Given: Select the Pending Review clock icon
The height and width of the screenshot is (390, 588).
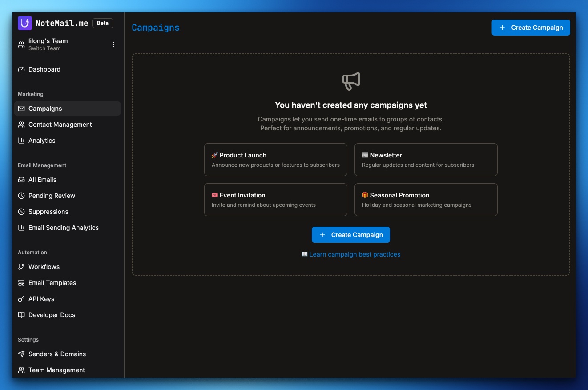Looking at the screenshot, I should (21, 196).
